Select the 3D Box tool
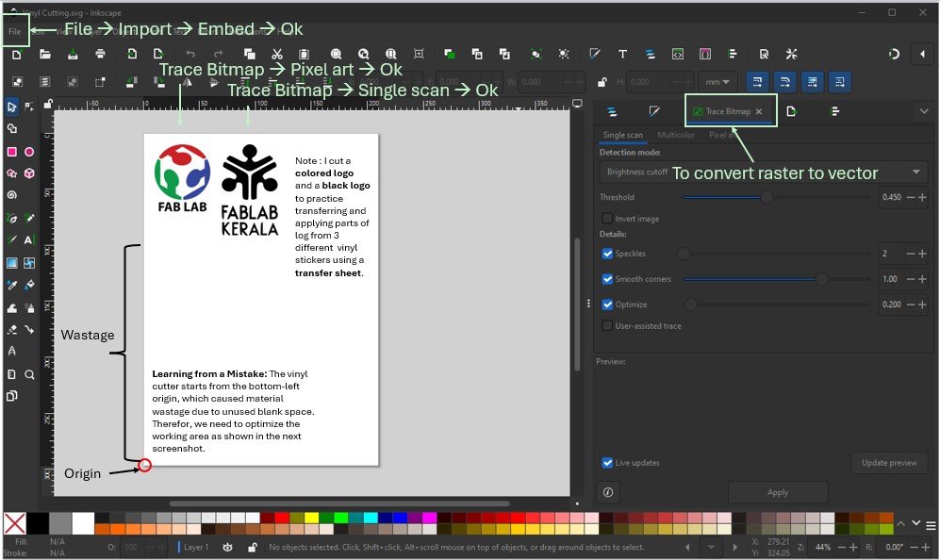Image resolution: width=940 pixels, height=560 pixels. coord(29,173)
